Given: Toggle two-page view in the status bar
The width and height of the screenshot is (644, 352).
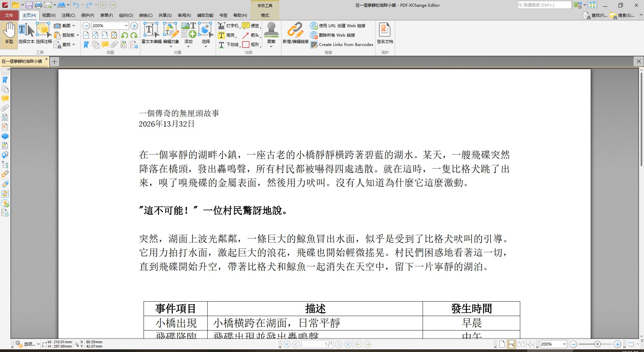Looking at the screenshot, I should coord(522,344).
